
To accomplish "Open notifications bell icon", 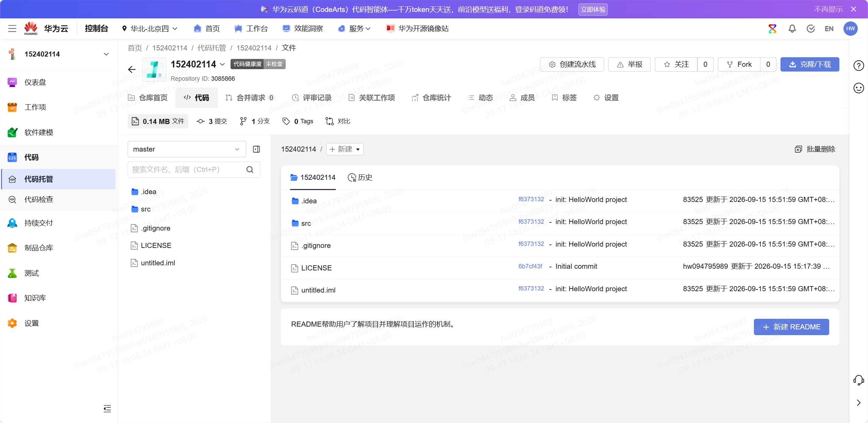I will (x=792, y=29).
